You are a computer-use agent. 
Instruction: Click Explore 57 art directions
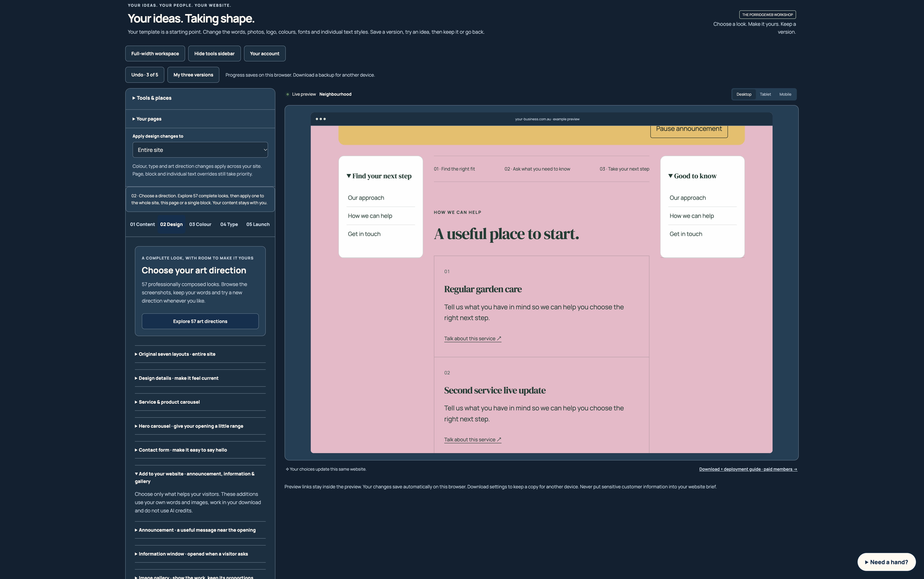(x=200, y=321)
